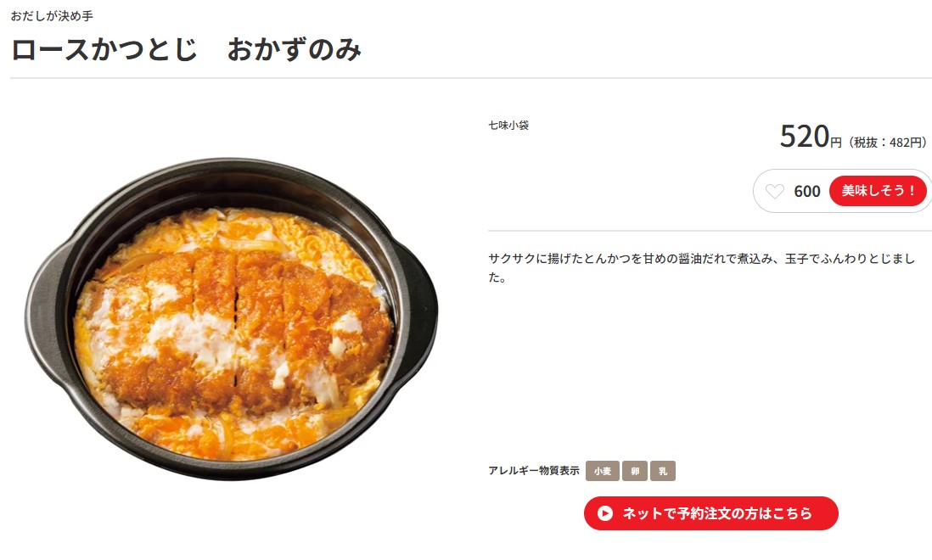The height and width of the screenshot is (560, 932).
Task: Click the 美味しそう！ red button
Action: click(x=878, y=191)
